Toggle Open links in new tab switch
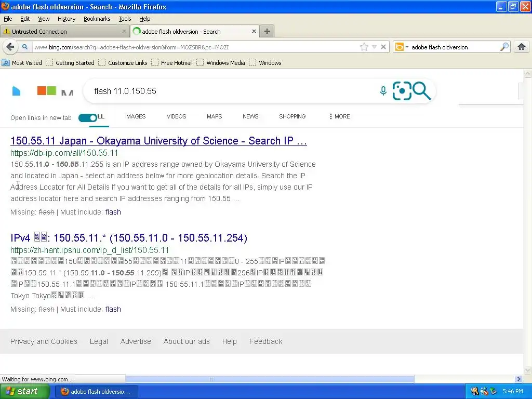The width and height of the screenshot is (532, 399). (87, 118)
